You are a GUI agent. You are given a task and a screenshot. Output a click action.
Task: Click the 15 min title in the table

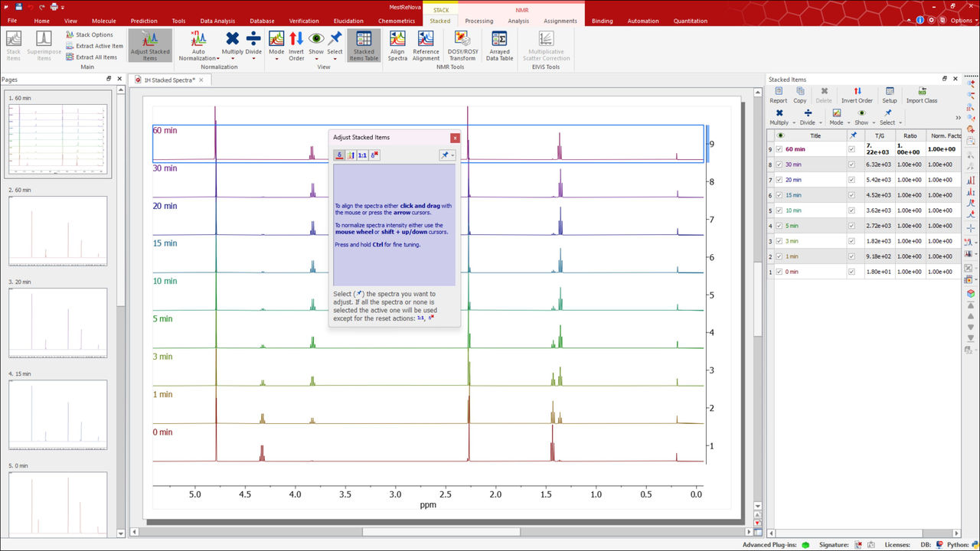point(792,195)
